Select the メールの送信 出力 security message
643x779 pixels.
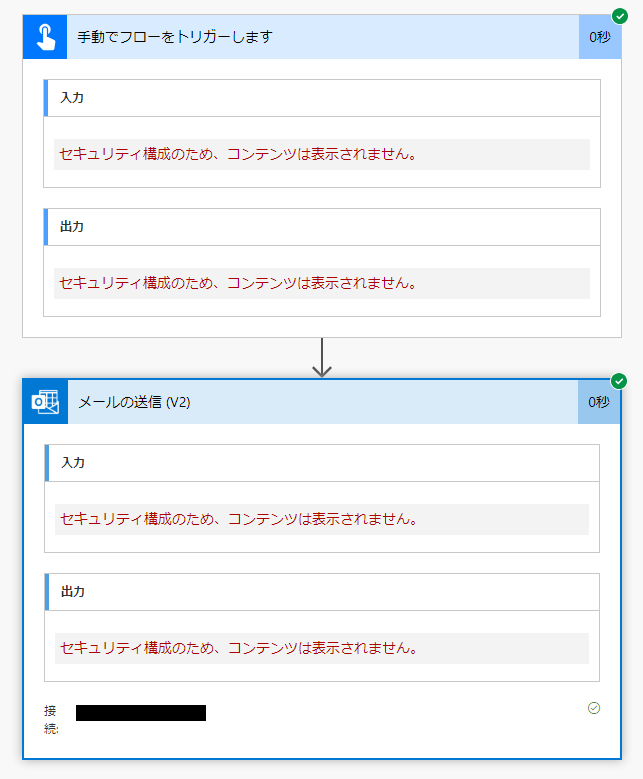click(x=238, y=648)
